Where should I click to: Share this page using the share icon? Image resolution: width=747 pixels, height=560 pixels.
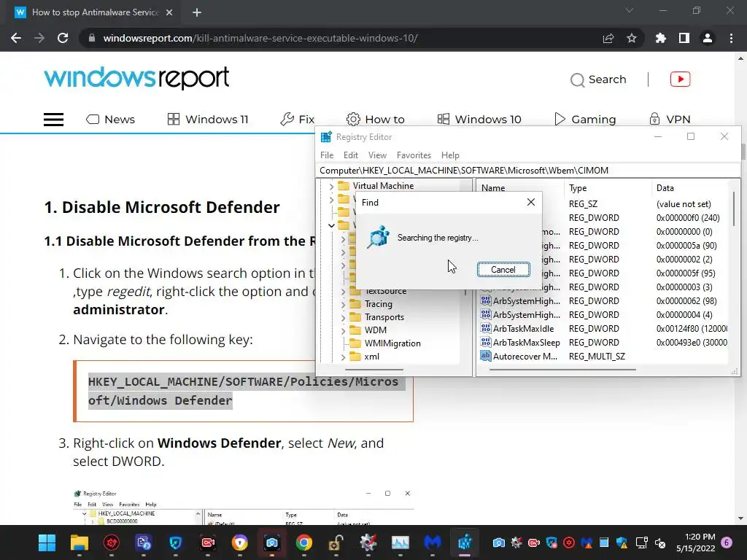click(608, 38)
